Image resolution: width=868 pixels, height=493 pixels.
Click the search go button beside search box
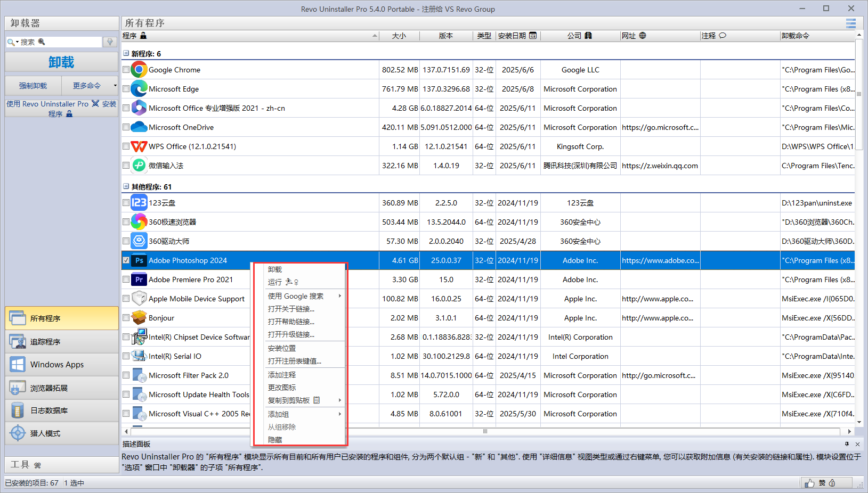pos(110,42)
